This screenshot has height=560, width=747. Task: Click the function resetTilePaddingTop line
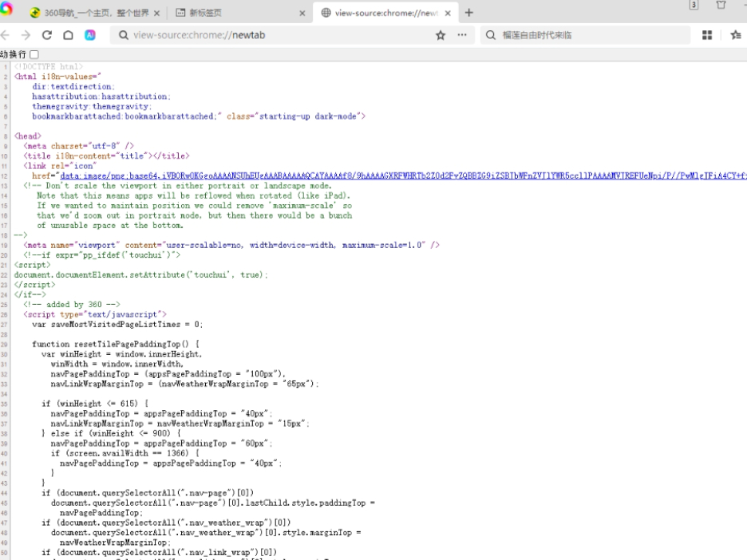click(x=116, y=344)
